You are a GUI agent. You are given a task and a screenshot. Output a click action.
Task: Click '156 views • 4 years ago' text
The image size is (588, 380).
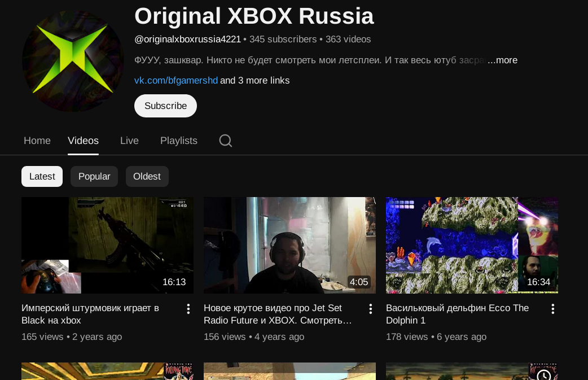click(x=254, y=337)
